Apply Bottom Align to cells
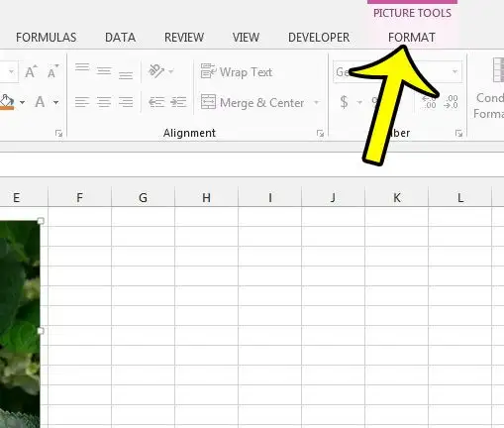Viewport: 504px width, 428px height. click(x=126, y=75)
